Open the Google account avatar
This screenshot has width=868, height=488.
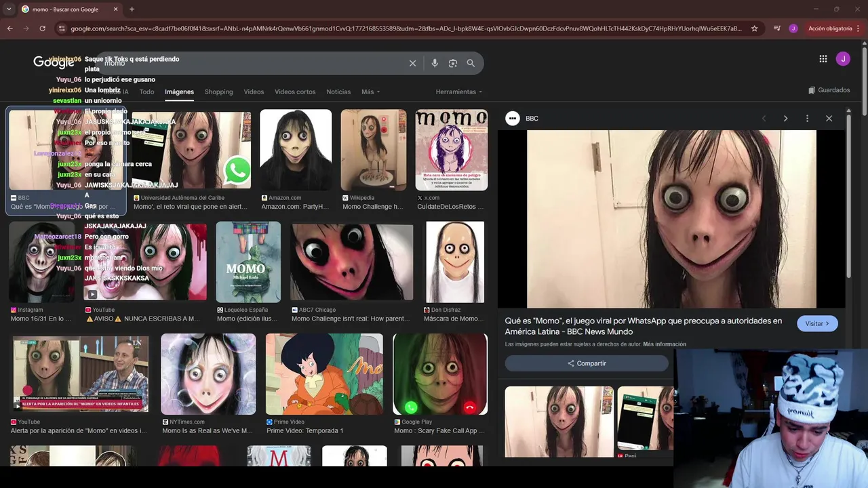point(843,59)
